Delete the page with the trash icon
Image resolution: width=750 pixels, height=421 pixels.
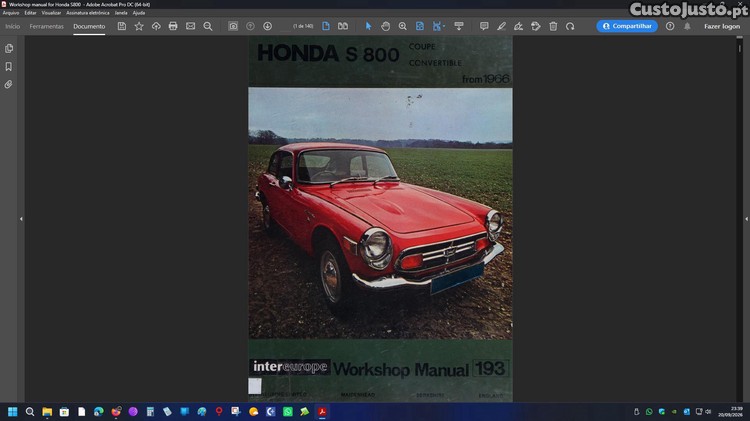click(x=553, y=26)
